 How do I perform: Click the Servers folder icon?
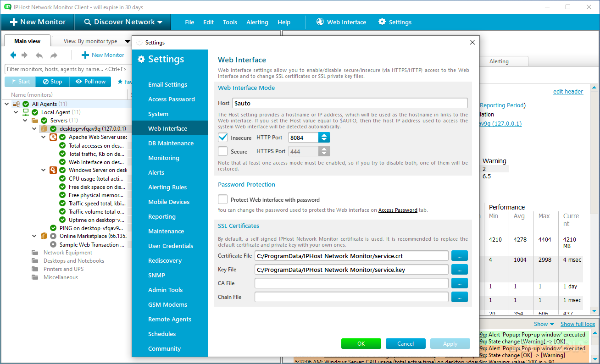pyautogui.click(x=35, y=121)
